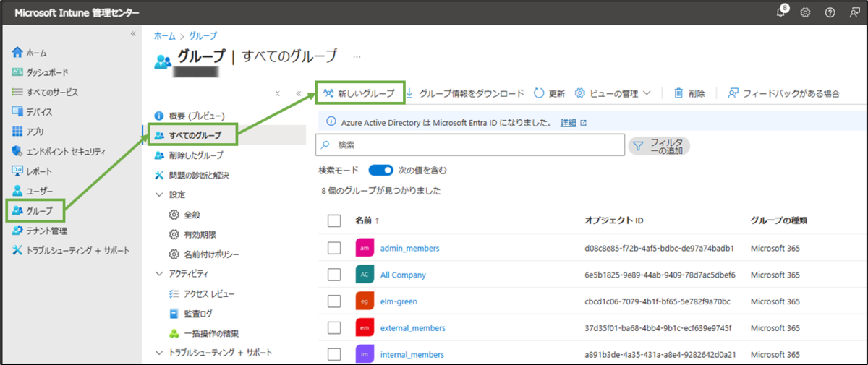Click フィルターの追加 button

pos(659,146)
